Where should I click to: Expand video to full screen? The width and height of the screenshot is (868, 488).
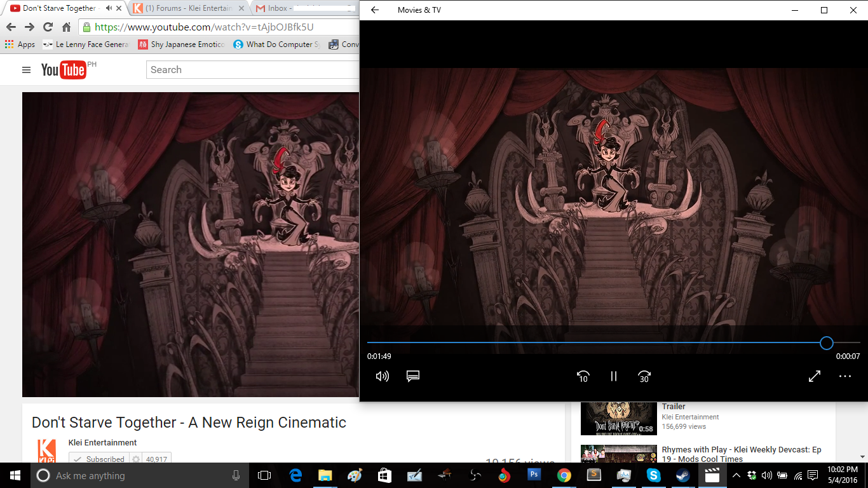click(x=814, y=376)
